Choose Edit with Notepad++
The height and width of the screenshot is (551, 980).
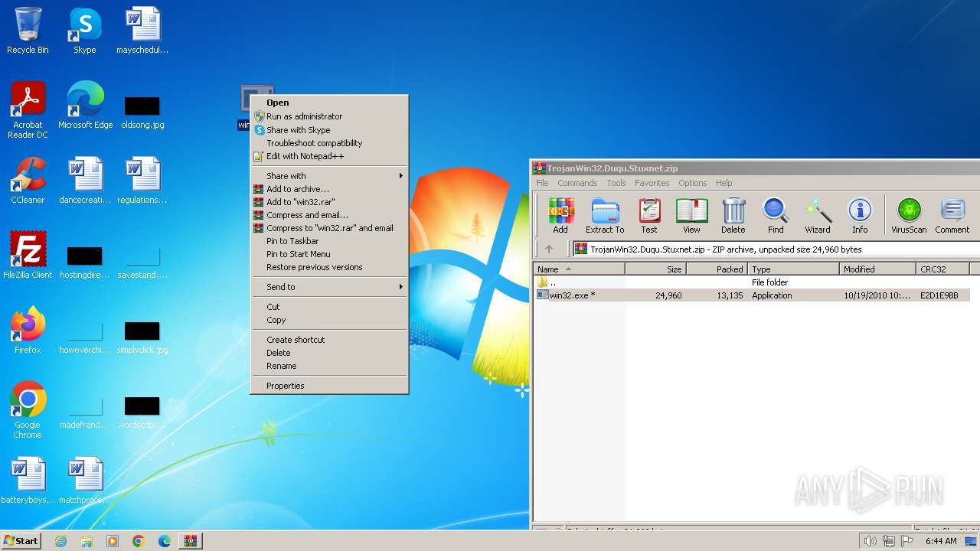[x=330, y=156]
